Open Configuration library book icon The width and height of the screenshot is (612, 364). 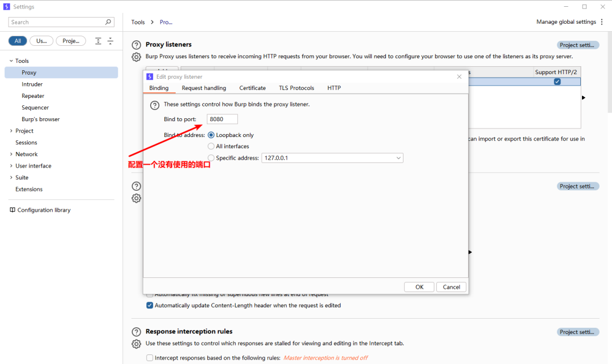click(12, 209)
